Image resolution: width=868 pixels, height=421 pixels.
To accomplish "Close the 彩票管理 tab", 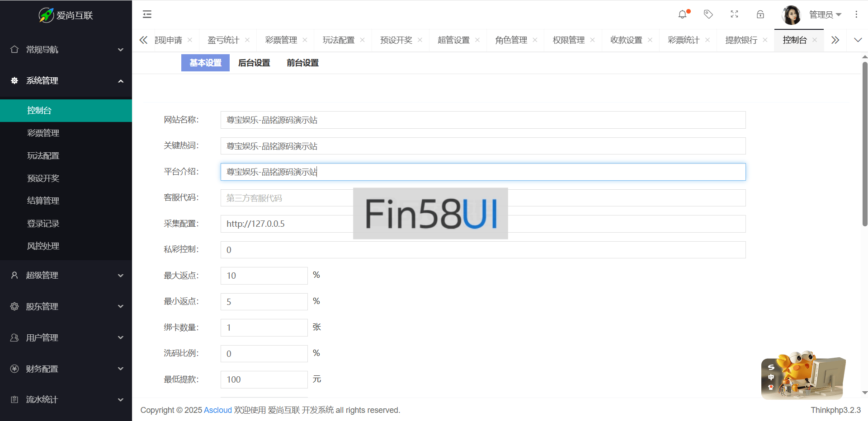I will (305, 40).
